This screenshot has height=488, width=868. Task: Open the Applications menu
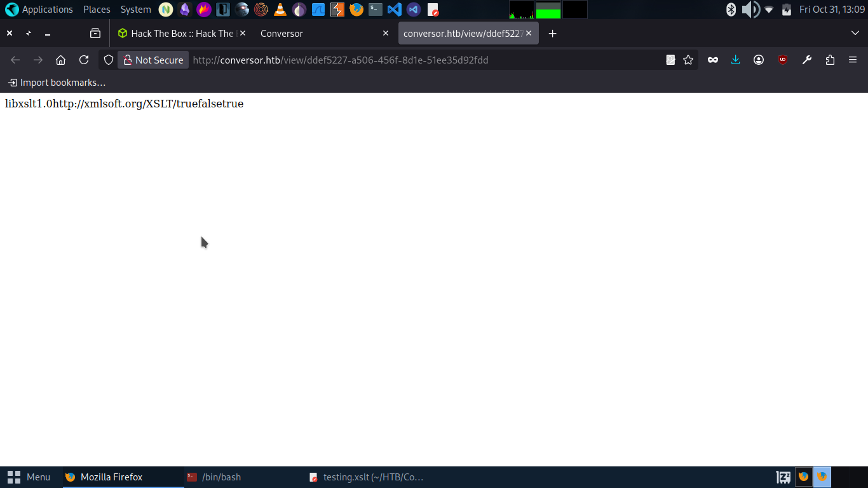[39, 10]
